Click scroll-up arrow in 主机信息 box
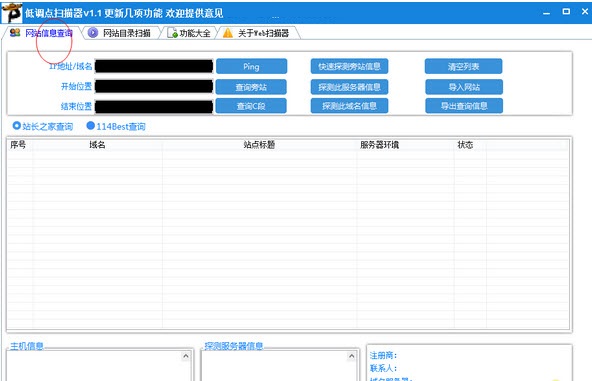The image size is (592, 381). (186, 356)
